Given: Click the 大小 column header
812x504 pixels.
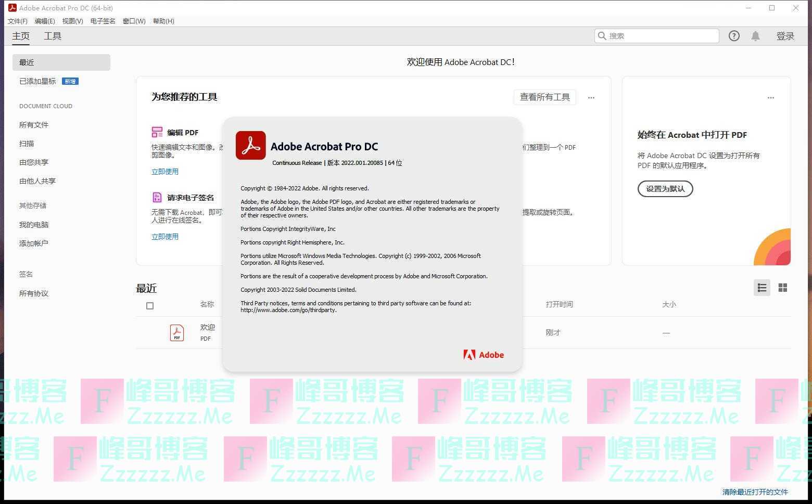Looking at the screenshot, I should pyautogui.click(x=669, y=304).
